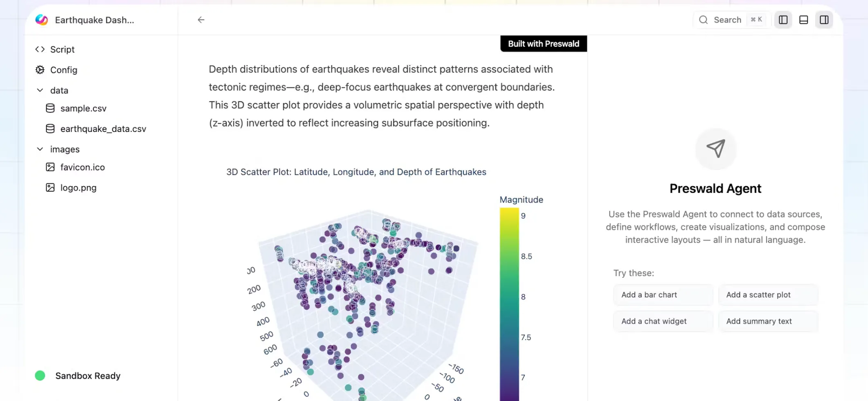Open the Script file
The width and height of the screenshot is (868, 401).
pyautogui.click(x=63, y=50)
